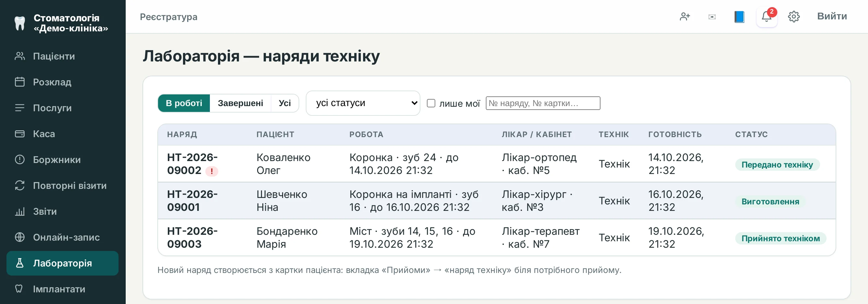Click the Розклад calendar icon
The image size is (868, 304).
point(20,82)
